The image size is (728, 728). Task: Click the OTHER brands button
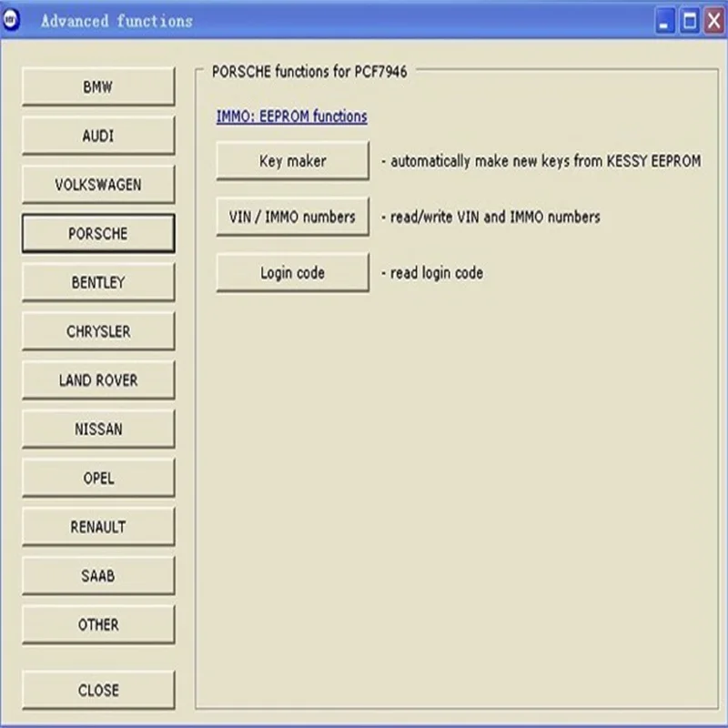point(98,624)
